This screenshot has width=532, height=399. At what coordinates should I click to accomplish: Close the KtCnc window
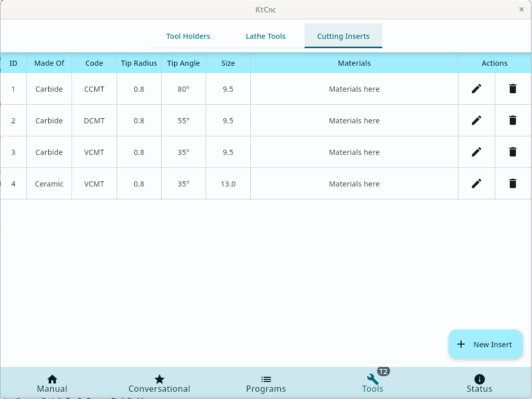[x=522, y=9]
